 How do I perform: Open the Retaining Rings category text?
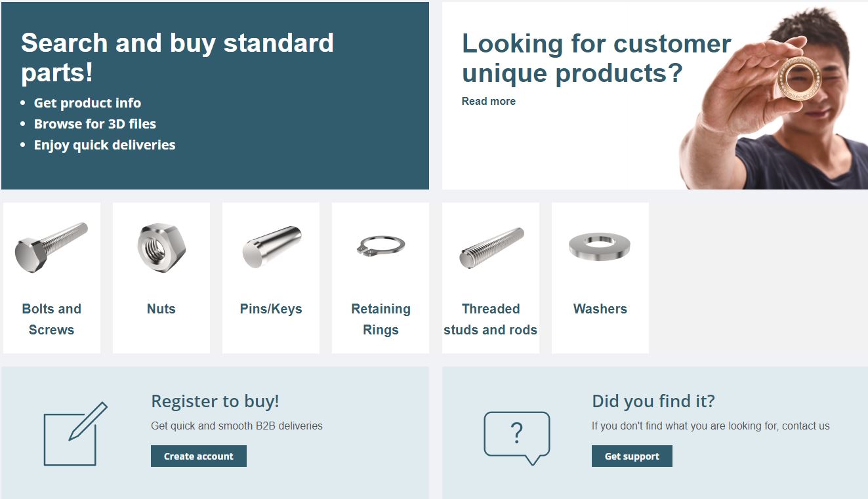pyautogui.click(x=381, y=319)
